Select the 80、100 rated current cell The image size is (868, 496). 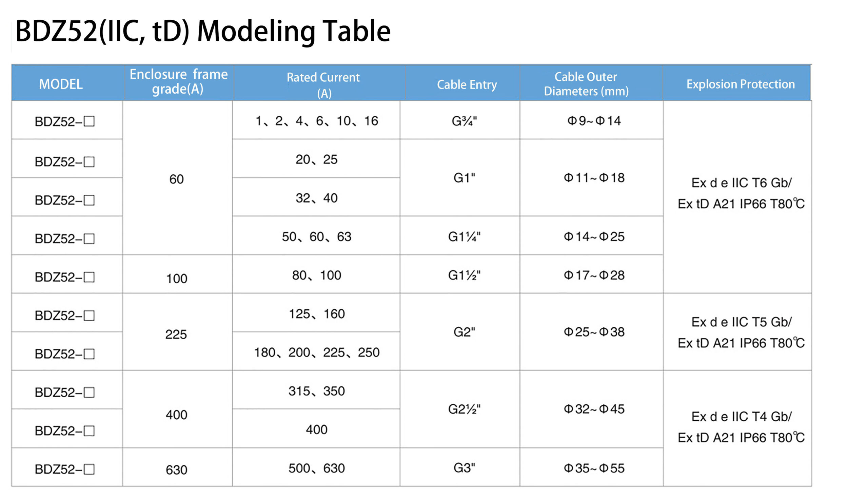pyautogui.click(x=316, y=274)
